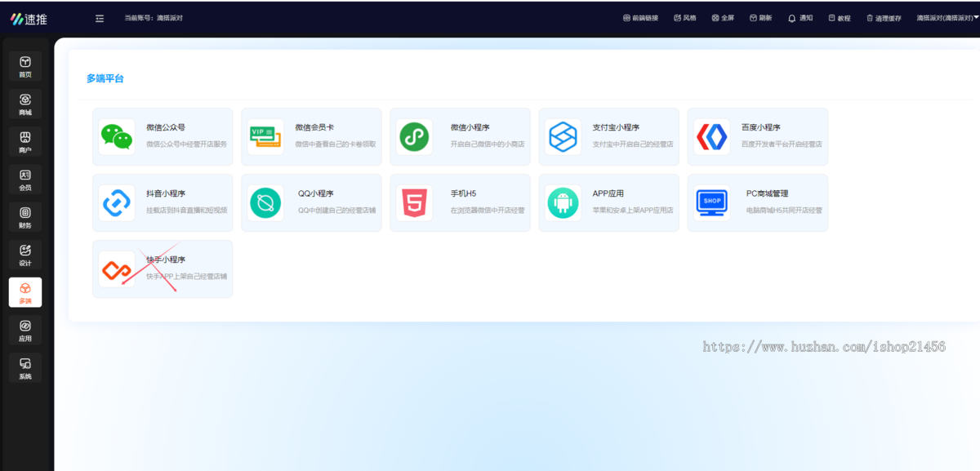Click the 当前账号：滴搭派对 label
The width and height of the screenshot is (980, 471).
click(x=154, y=18)
